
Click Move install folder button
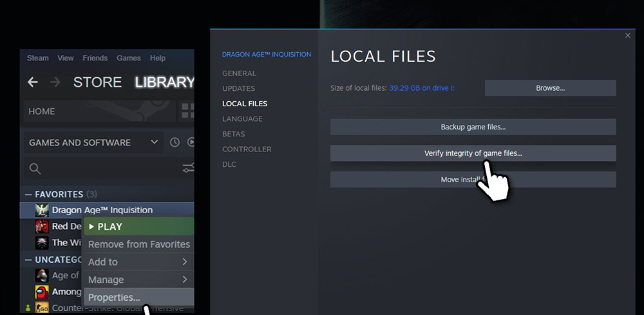[473, 180]
